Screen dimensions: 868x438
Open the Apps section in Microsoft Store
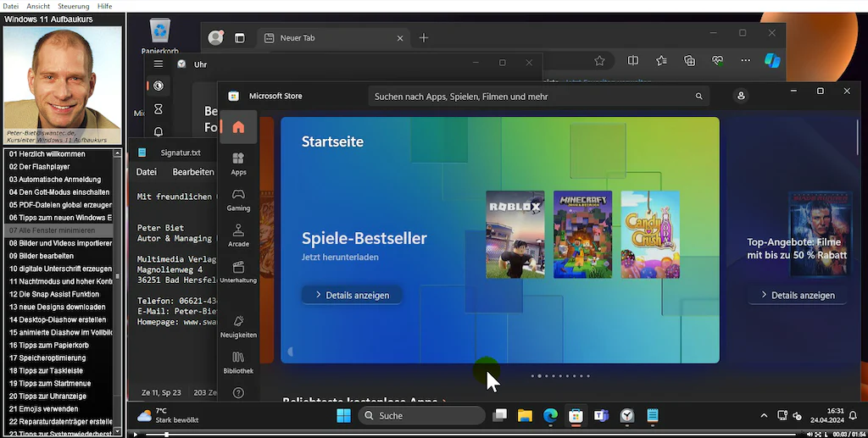click(x=238, y=164)
